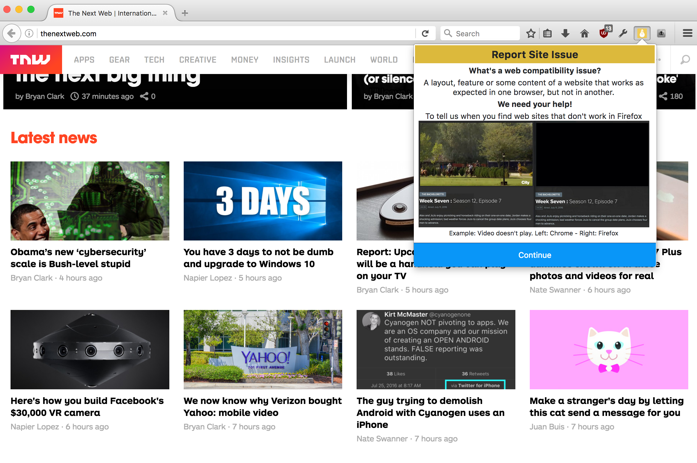Open Verizon bought Yahoo article headline
697x463 pixels.
262,407
